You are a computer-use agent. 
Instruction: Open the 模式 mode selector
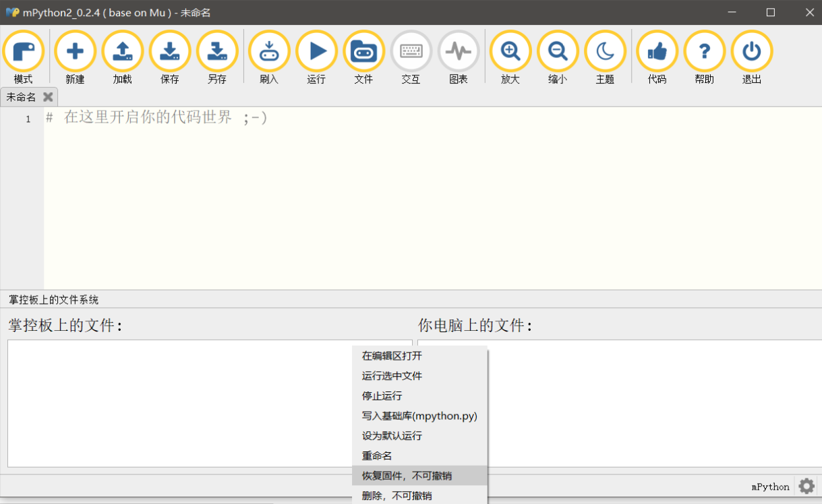(24, 57)
